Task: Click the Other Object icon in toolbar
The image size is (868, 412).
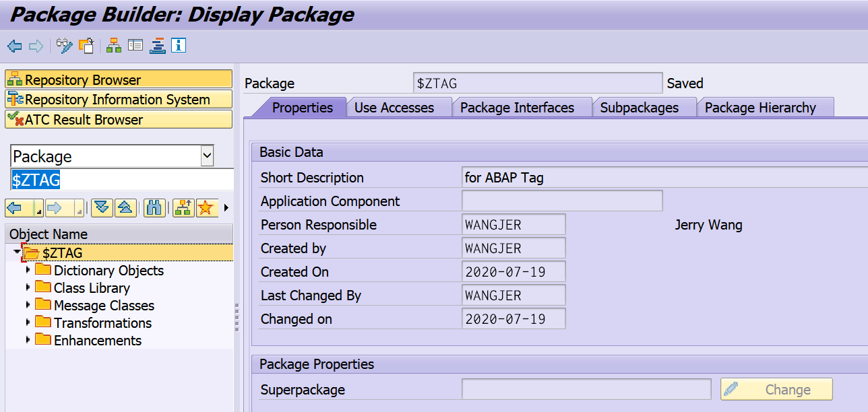Action: coord(86,46)
